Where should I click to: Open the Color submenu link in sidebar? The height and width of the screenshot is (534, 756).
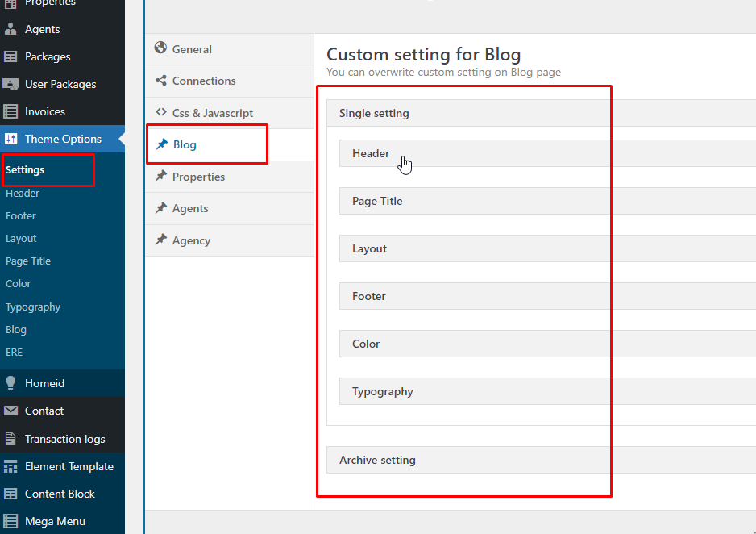point(19,284)
